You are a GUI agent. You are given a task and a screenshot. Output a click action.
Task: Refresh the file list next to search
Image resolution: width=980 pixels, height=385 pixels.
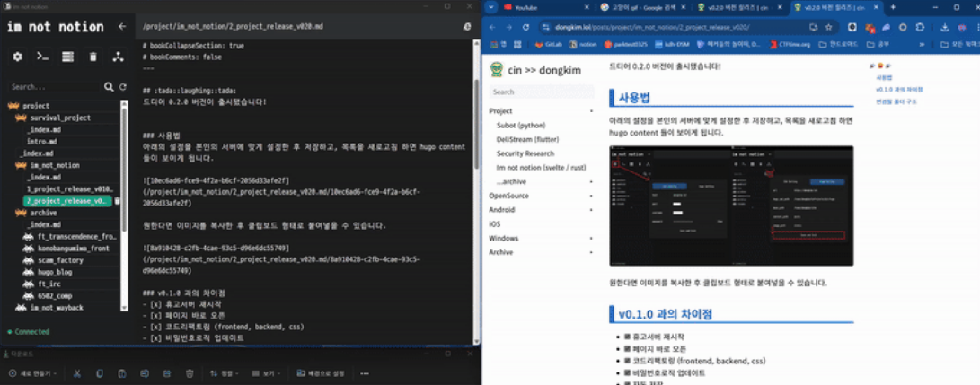[123, 87]
